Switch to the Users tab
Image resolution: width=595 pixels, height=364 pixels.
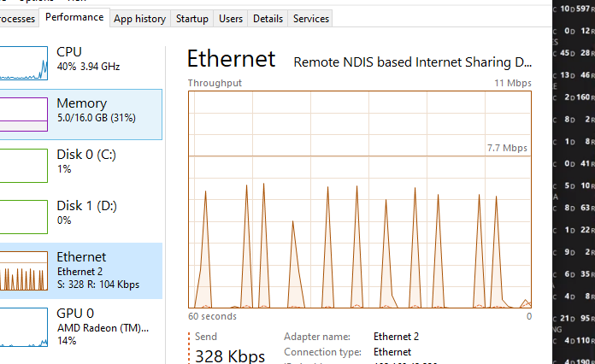[231, 19]
